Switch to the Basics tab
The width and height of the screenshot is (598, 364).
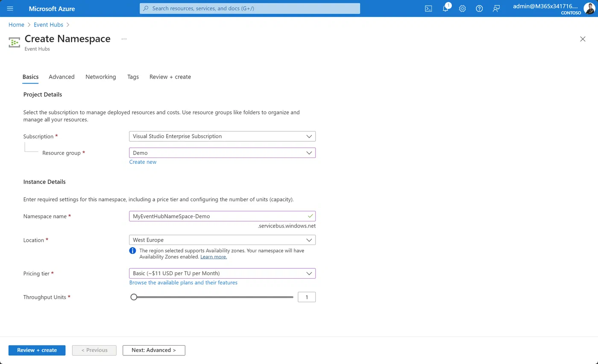click(x=30, y=77)
